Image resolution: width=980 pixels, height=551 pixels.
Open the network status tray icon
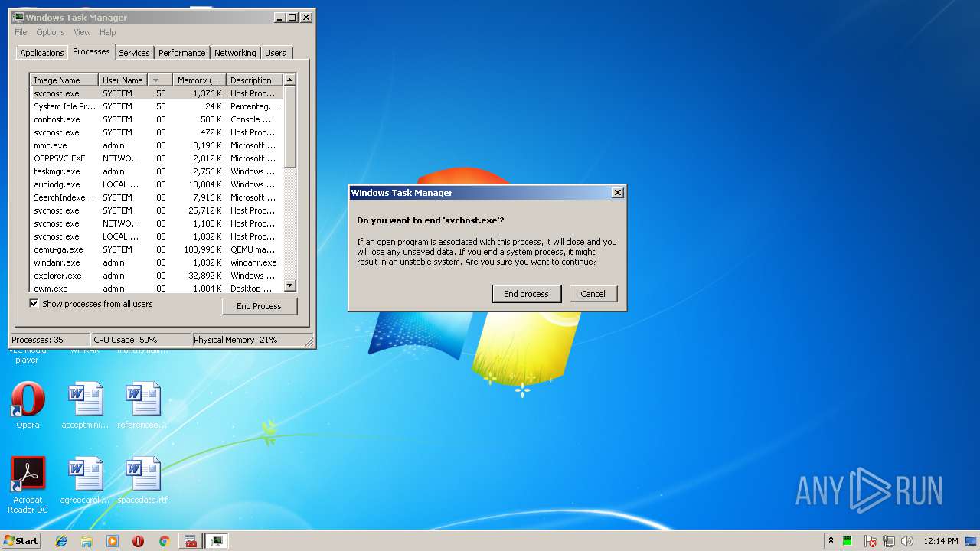pos(889,541)
